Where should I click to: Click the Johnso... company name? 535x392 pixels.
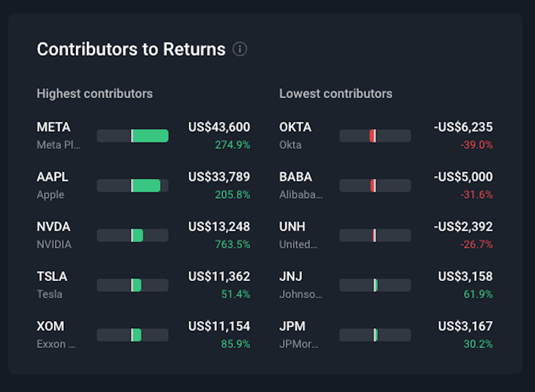coord(301,294)
